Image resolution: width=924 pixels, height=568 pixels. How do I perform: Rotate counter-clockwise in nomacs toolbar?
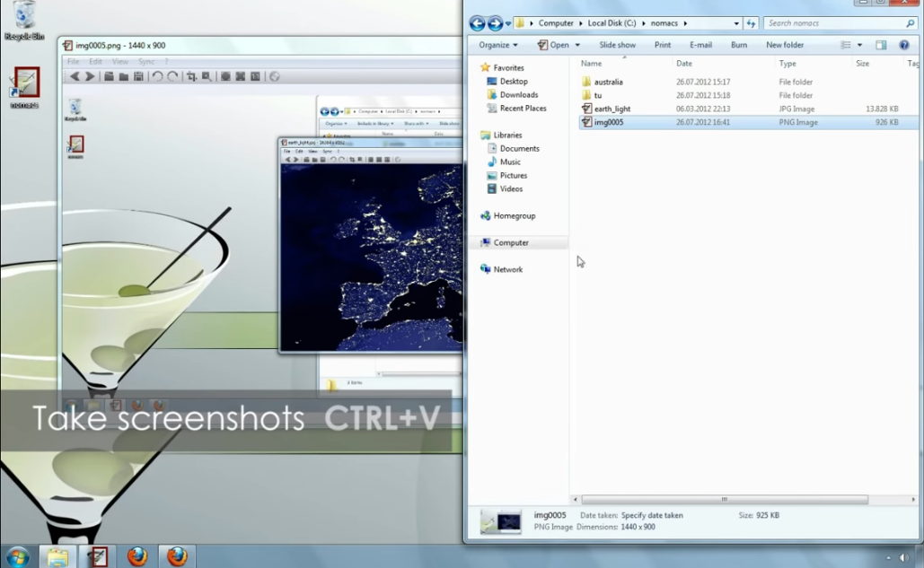tap(157, 76)
